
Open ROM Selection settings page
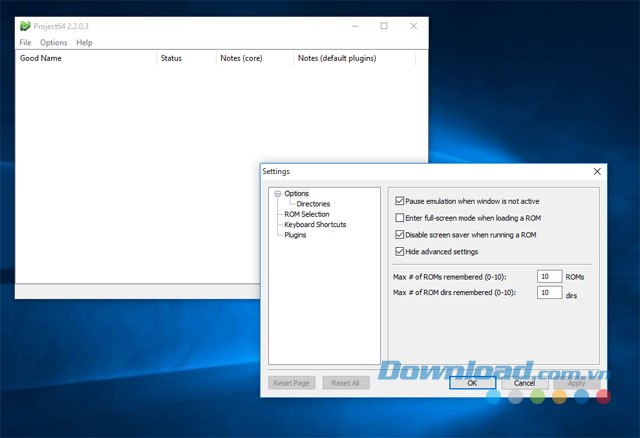tap(306, 214)
